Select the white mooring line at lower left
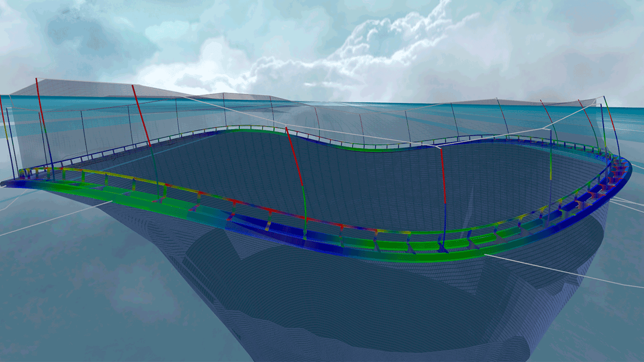This screenshot has height=362, width=644. [x=56, y=219]
